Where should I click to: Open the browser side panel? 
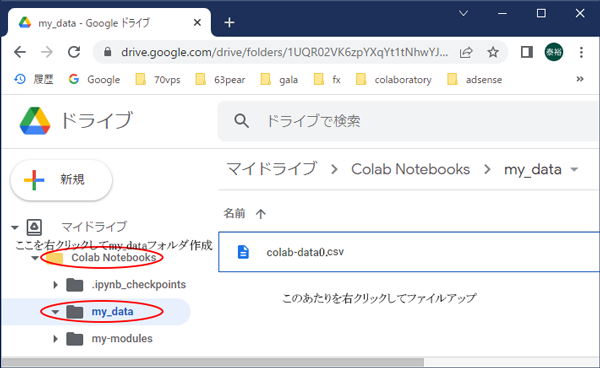click(x=527, y=52)
